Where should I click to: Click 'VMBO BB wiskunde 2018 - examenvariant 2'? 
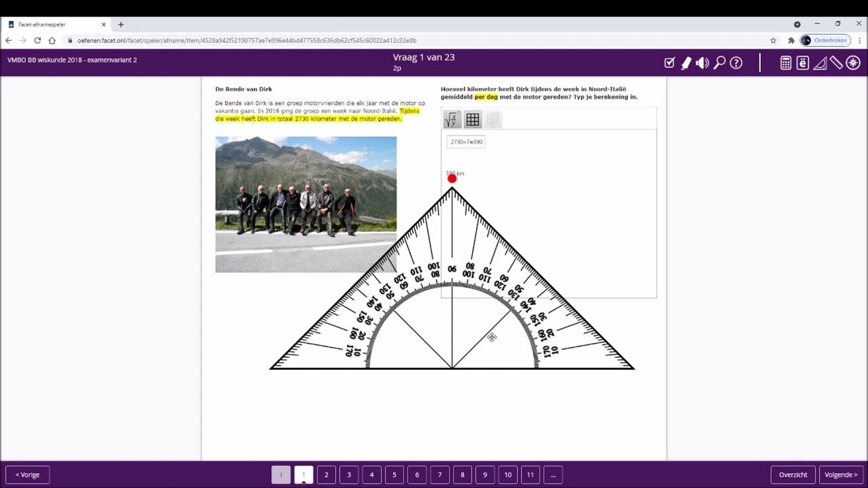72,60
